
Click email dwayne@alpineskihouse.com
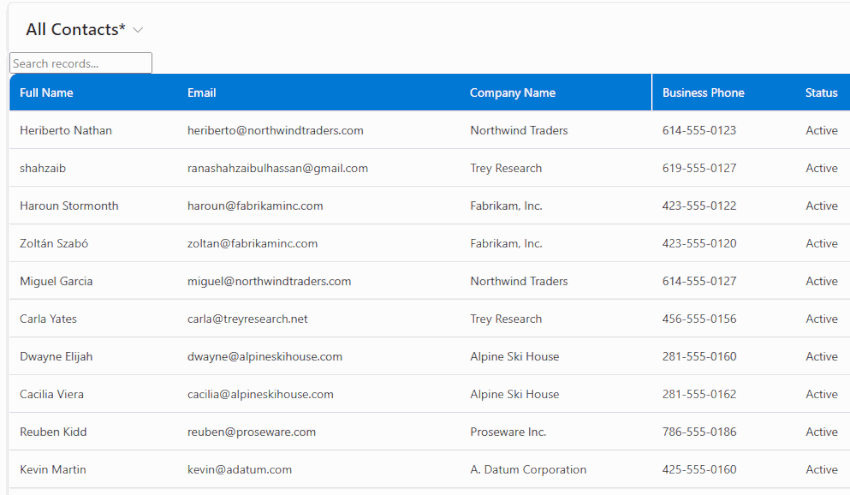(x=265, y=357)
